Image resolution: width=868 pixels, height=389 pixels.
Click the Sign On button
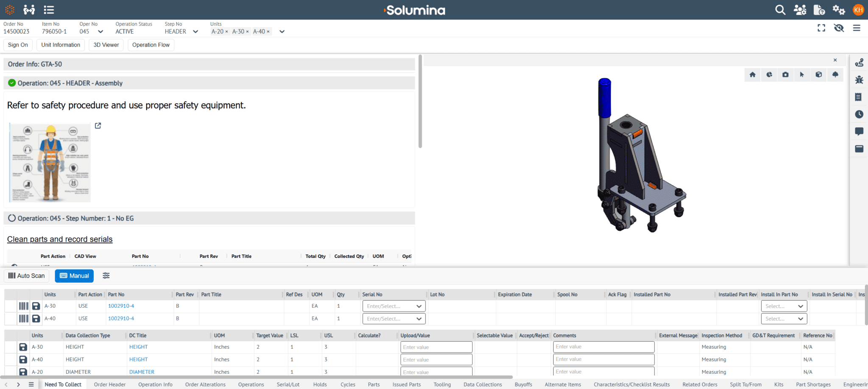(18, 45)
